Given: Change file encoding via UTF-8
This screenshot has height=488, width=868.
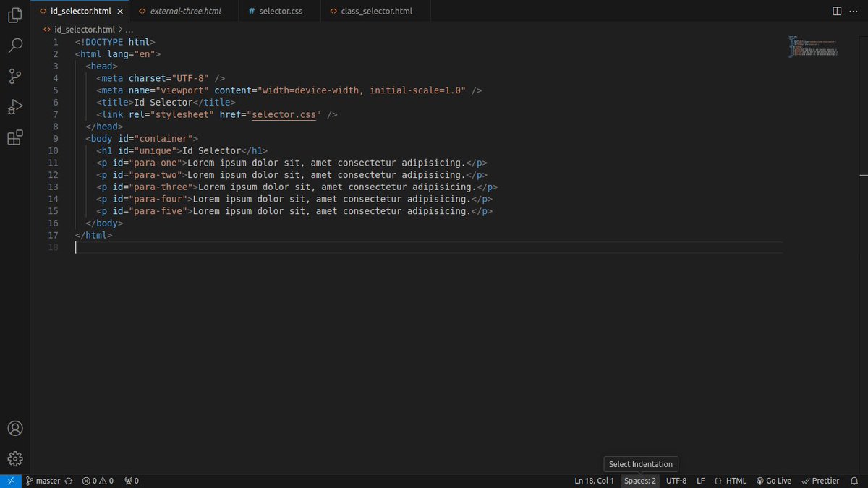Looking at the screenshot, I should pyautogui.click(x=676, y=481).
